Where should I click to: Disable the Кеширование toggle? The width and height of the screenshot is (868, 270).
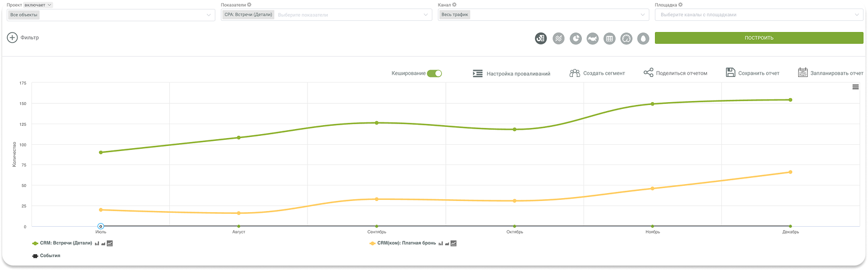pyautogui.click(x=435, y=73)
